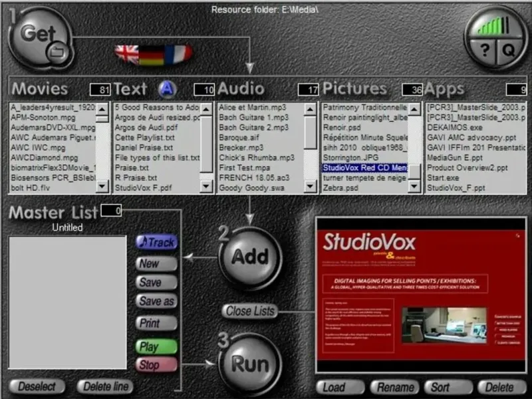Viewport: 532px width, 399px height.
Task: Select the British flag language
Action: (x=126, y=54)
